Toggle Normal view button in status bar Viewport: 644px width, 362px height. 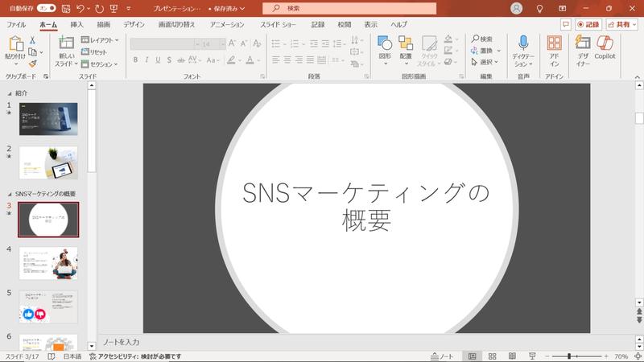click(473, 356)
